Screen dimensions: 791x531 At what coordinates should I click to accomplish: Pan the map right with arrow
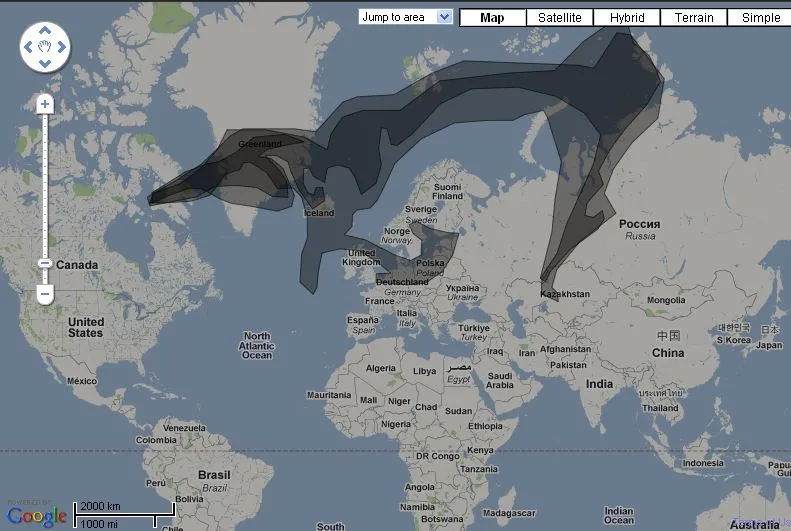62,47
